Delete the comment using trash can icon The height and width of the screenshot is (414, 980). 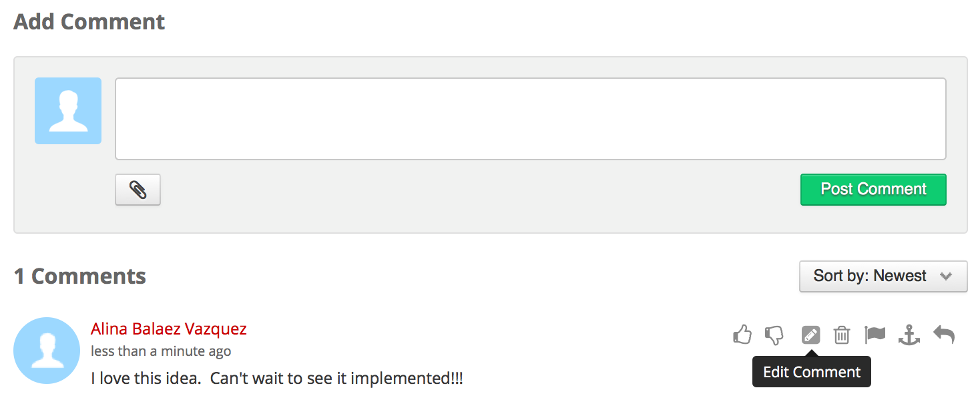point(842,335)
